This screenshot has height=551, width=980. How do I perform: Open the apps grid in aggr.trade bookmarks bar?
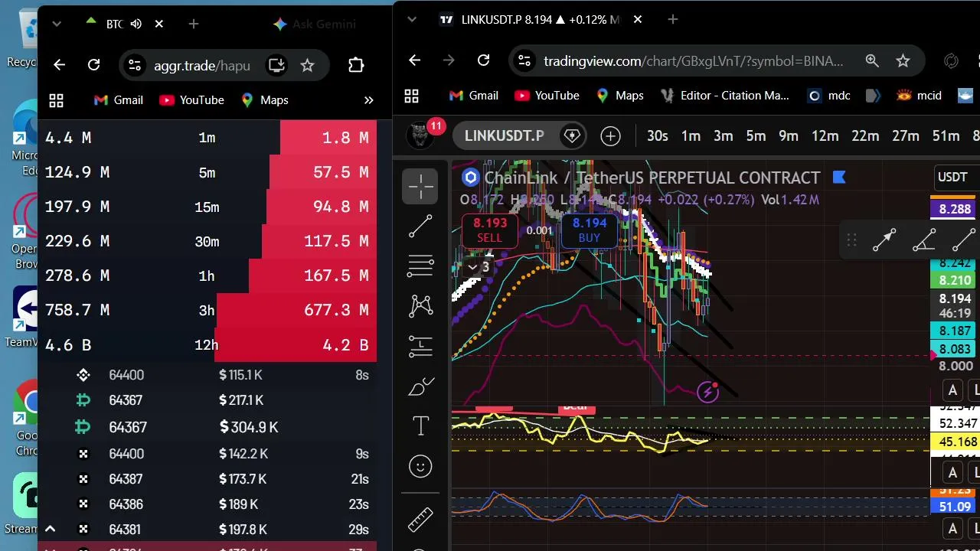[x=56, y=100]
